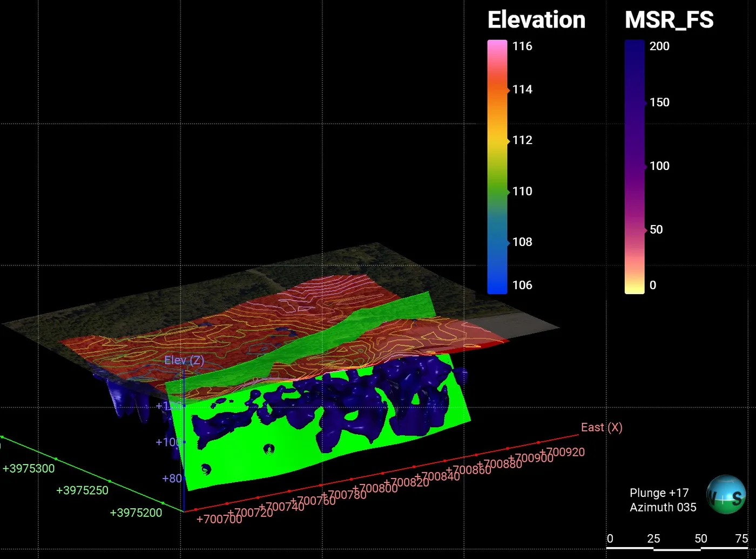This screenshot has width=756, height=559.
Task: Click the scale bar 75 mark
Action: tap(742, 538)
